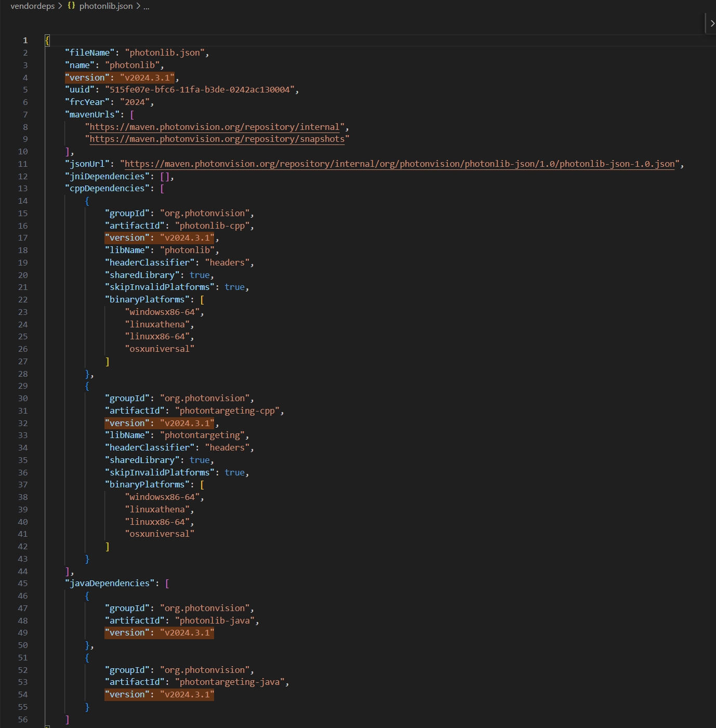The height and width of the screenshot is (728, 716).
Task: Click line number 1 in the gutter
Action: pos(25,41)
